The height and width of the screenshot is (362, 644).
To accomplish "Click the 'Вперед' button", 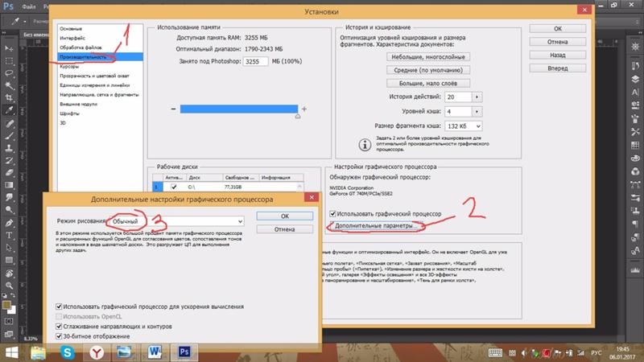I will (557, 68).
